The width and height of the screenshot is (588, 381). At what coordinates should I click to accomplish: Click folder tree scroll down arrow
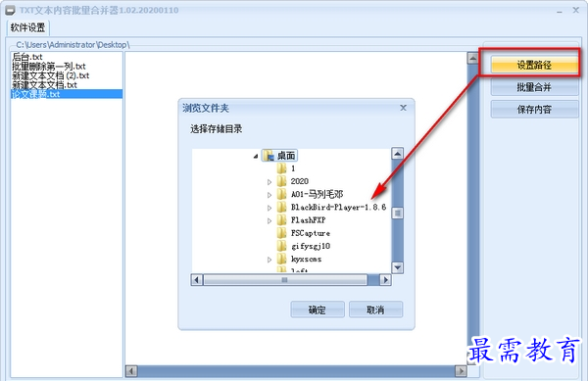coord(397,267)
